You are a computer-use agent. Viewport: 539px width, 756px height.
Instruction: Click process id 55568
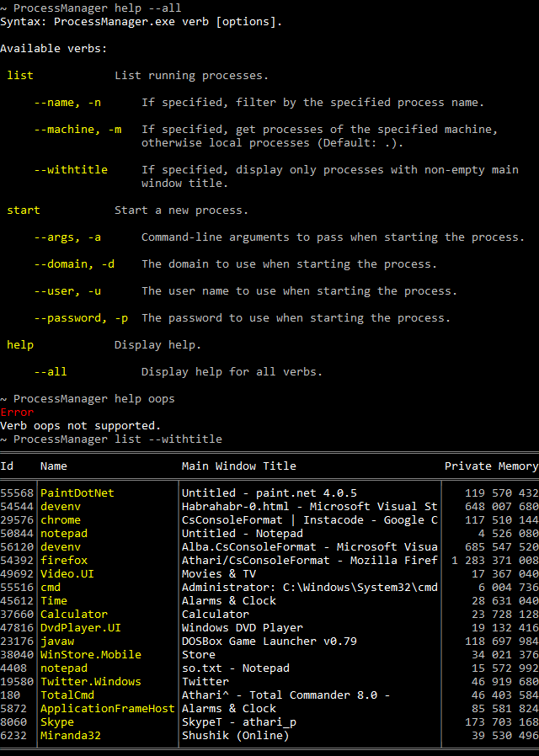coord(17,493)
